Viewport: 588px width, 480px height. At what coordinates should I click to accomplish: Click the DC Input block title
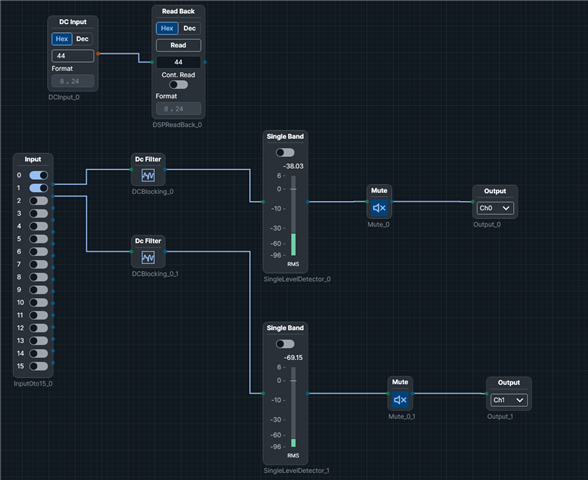[73, 22]
